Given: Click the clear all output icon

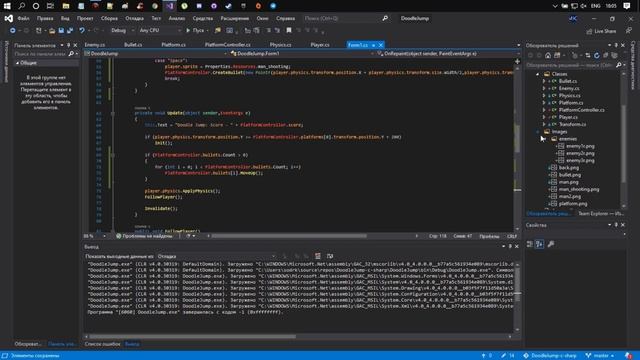Looking at the screenshot, I should click(x=318, y=256).
